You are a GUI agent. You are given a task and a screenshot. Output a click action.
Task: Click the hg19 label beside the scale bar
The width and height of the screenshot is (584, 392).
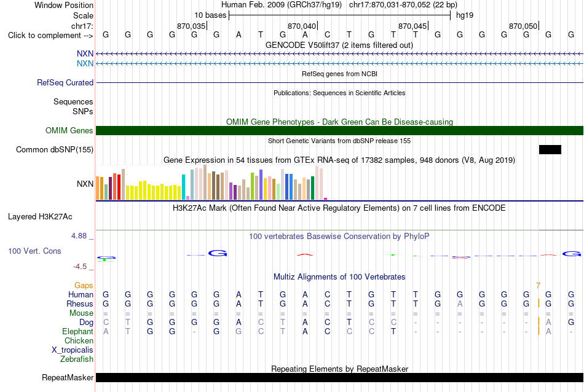(x=465, y=15)
